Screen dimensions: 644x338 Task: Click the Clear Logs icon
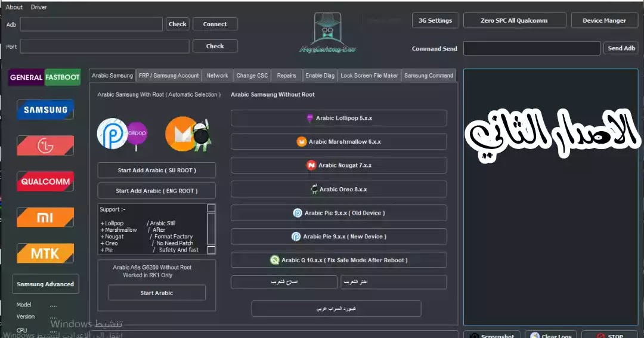(x=535, y=336)
